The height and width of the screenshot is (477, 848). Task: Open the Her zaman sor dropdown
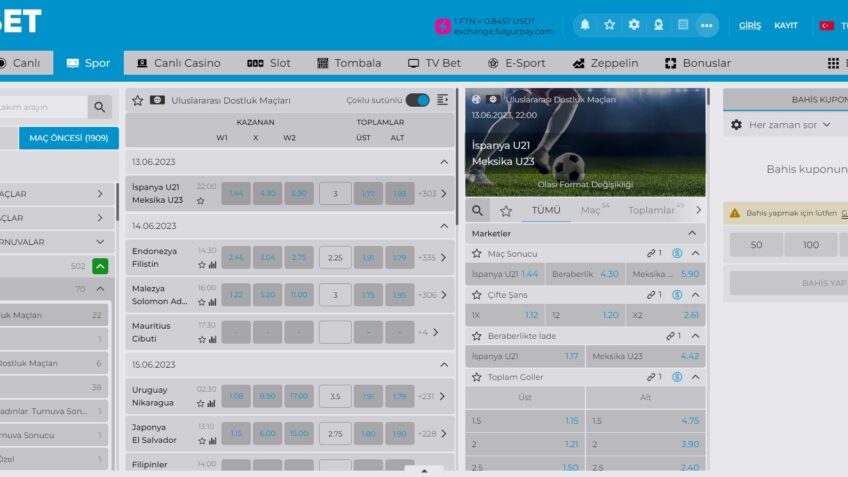pos(775,125)
